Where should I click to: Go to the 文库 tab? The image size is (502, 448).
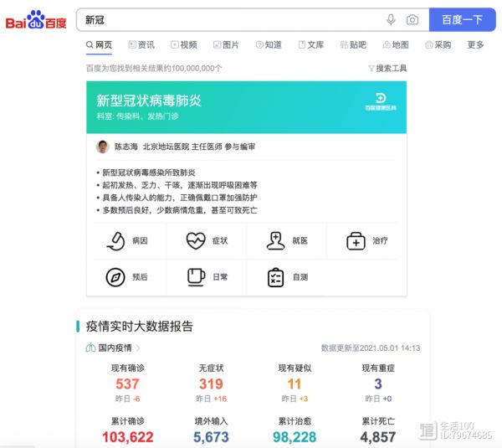click(311, 45)
